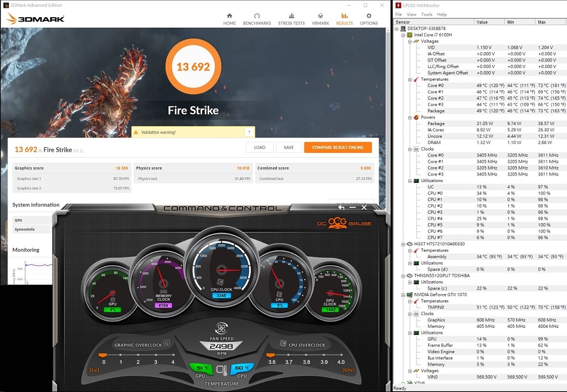Collapse the CPU Temperatures group
The image size is (567, 392).
click(410, 79)
